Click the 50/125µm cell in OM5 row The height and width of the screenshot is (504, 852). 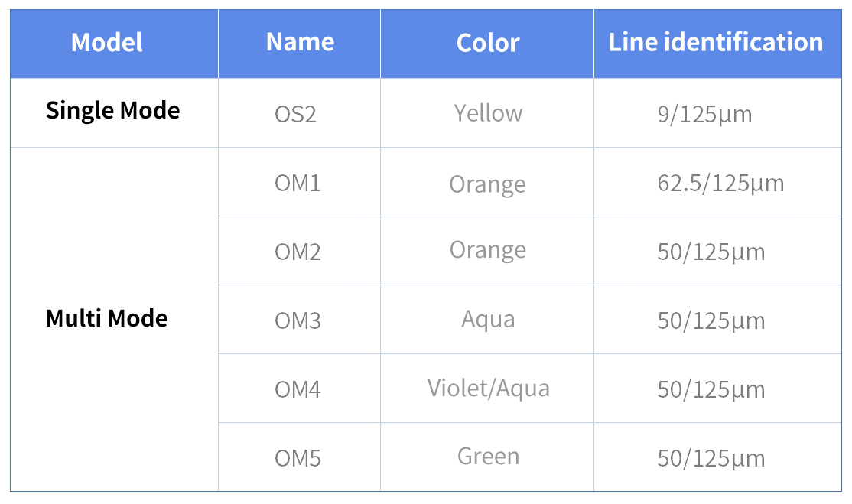(x=718, y=457)
